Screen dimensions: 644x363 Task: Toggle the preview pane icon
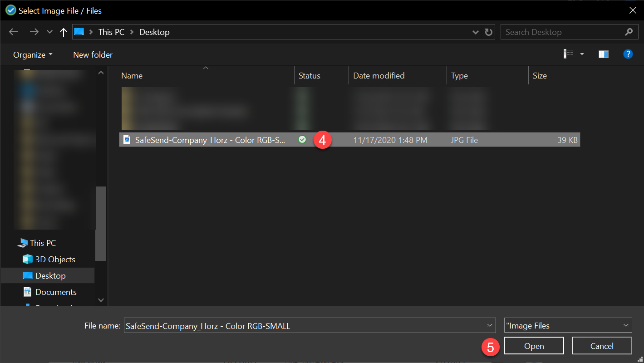pos(603,54)
